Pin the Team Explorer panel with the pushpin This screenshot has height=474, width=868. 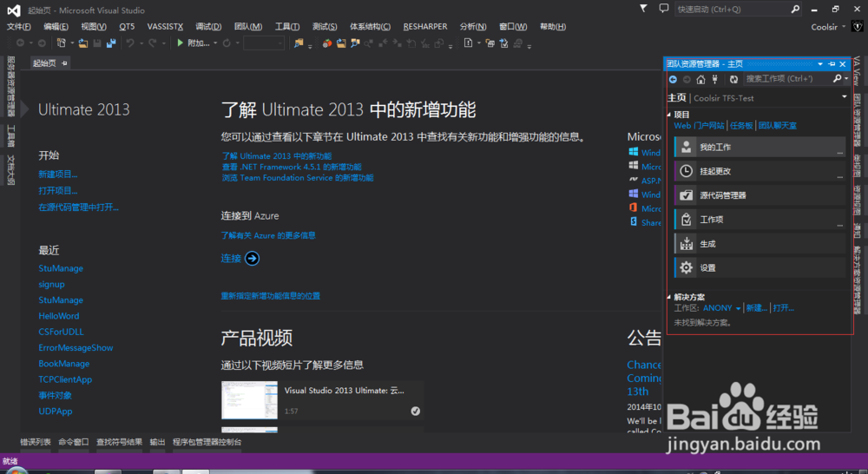(x=832, y=64)
